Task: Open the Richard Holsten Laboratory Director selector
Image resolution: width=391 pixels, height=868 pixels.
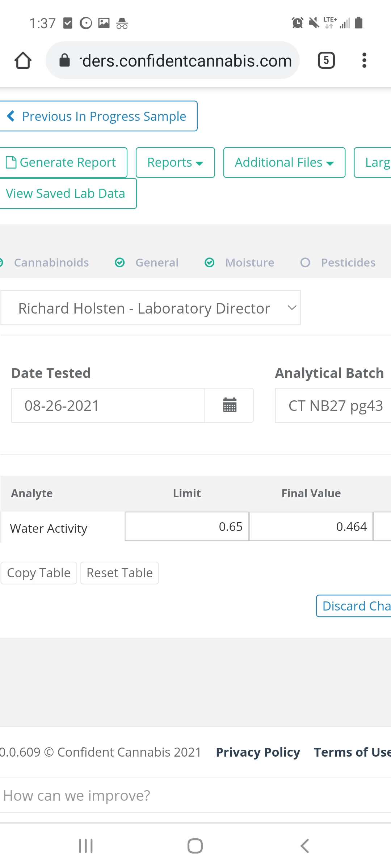Action: coord(151,308)
